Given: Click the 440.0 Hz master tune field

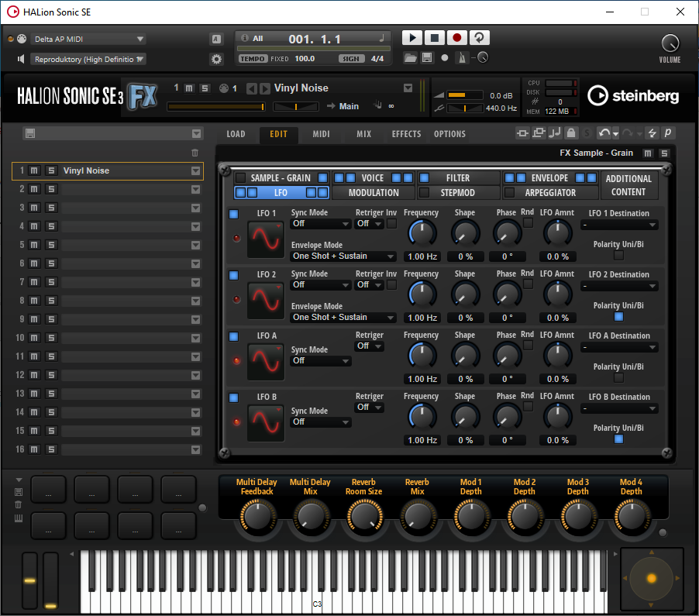Looking at the screenshot, I should click(501, 108).
